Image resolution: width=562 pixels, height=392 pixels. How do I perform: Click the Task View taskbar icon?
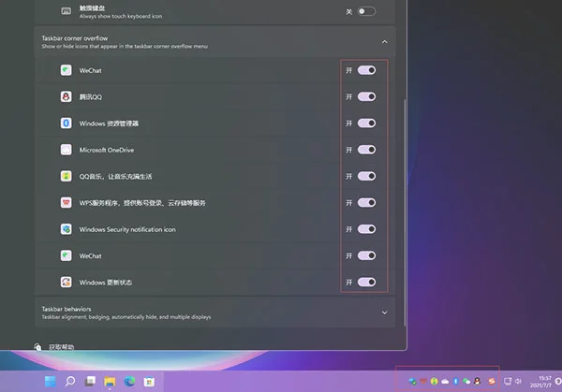click(91, 381)
